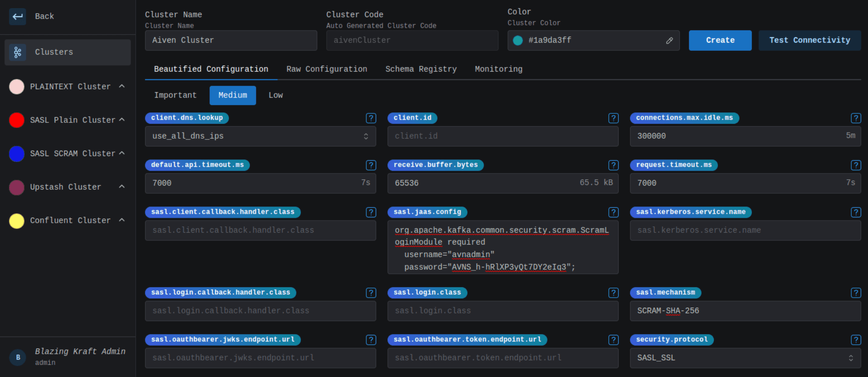Open the client.dns.lookup dropdown

point(261,136)
